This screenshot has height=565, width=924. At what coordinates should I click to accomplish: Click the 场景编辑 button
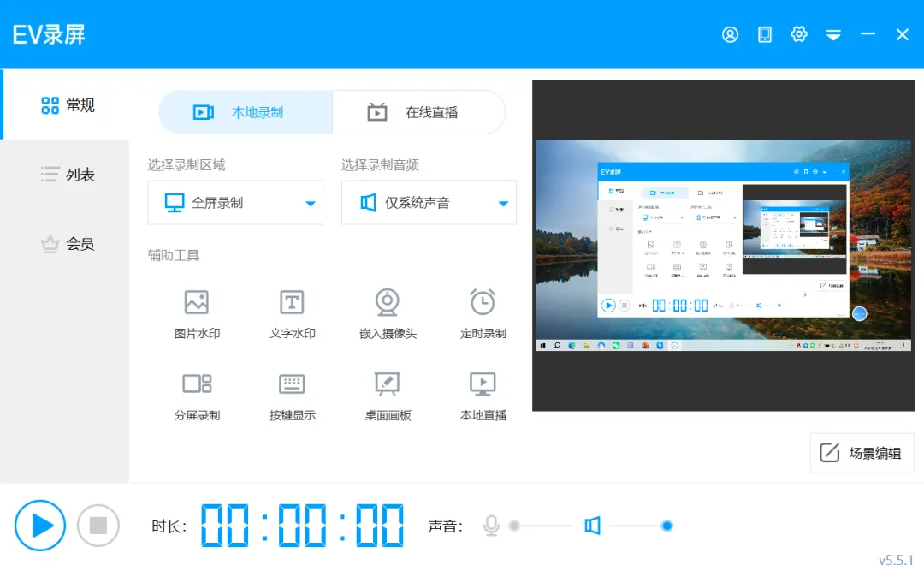coord(862,453)
